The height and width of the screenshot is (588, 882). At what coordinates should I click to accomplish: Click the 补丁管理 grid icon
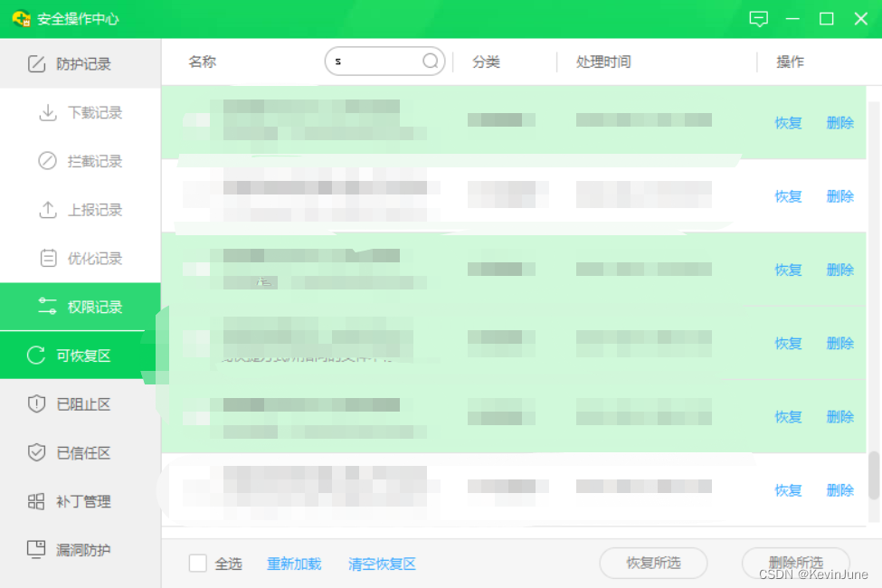click(x=36, y=501)
